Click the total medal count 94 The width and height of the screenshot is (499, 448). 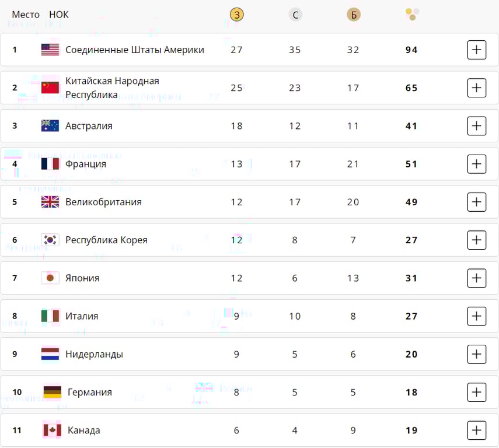click(x=411, y=50)
